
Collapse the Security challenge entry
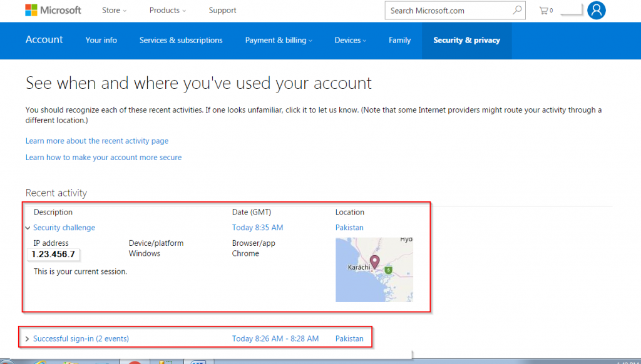tap(28, 228)
